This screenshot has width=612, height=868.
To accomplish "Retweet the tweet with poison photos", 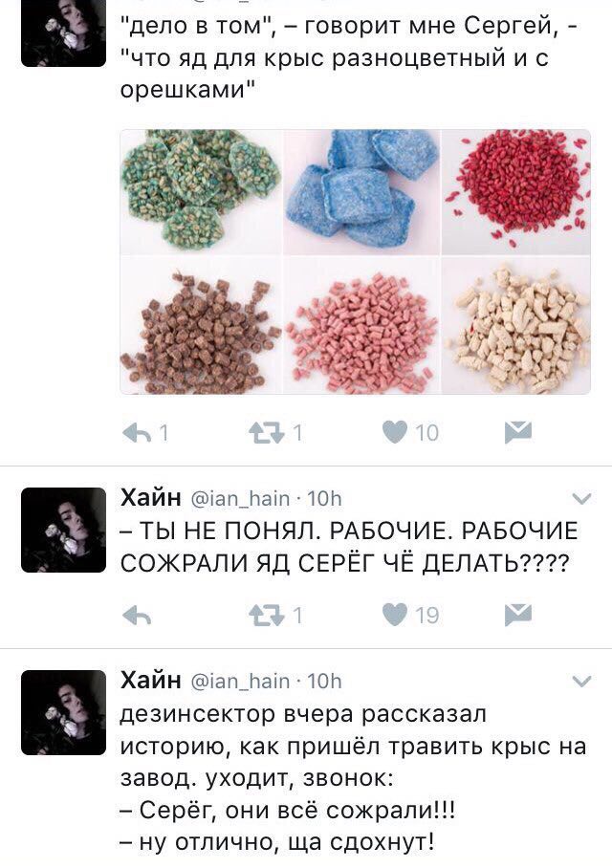I will [267, 433].
